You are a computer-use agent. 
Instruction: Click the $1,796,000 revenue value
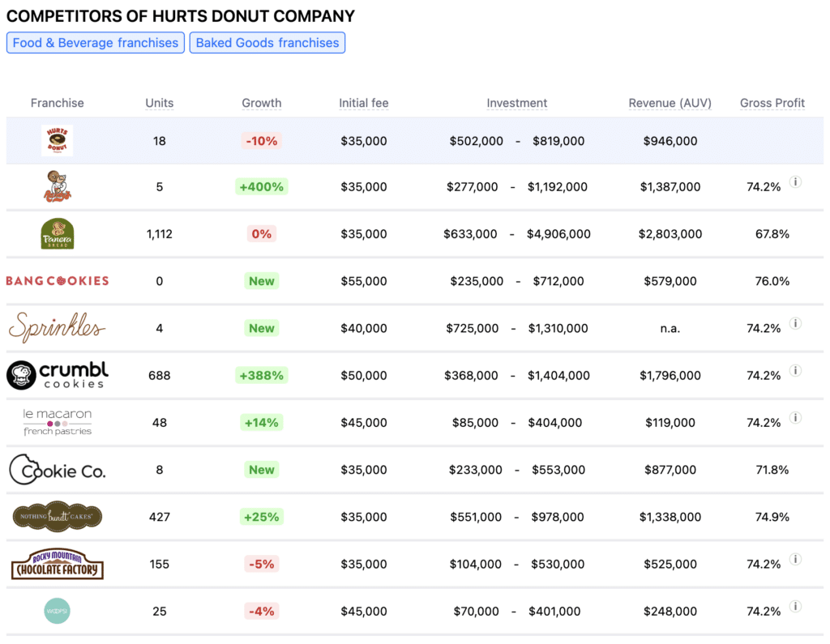pyautogui.click(x=670, y=375)
